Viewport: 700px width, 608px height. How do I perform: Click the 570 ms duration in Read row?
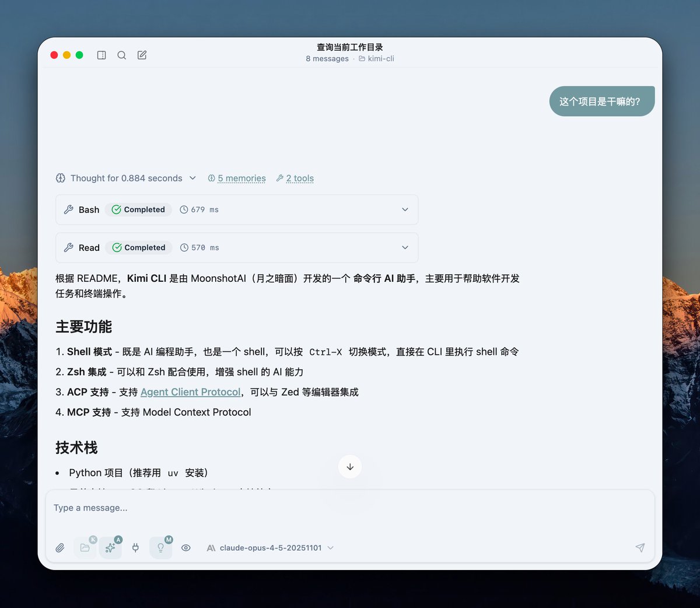(199, 247)
